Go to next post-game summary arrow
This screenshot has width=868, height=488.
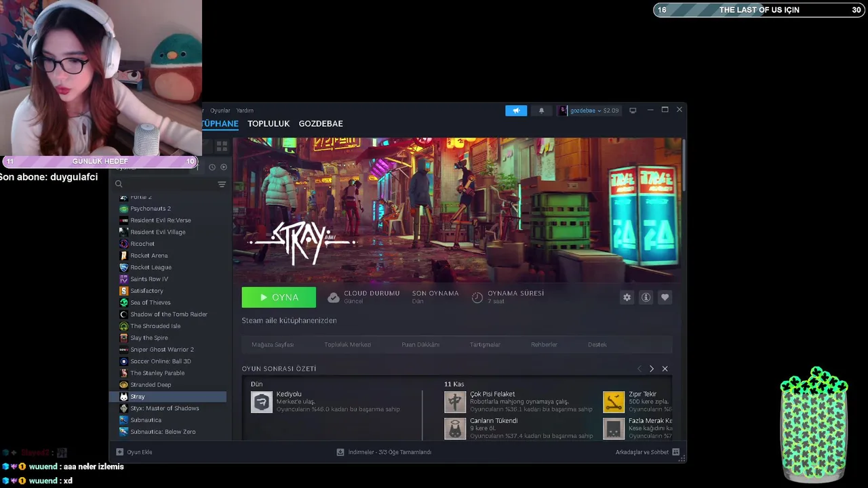[652, 369]
